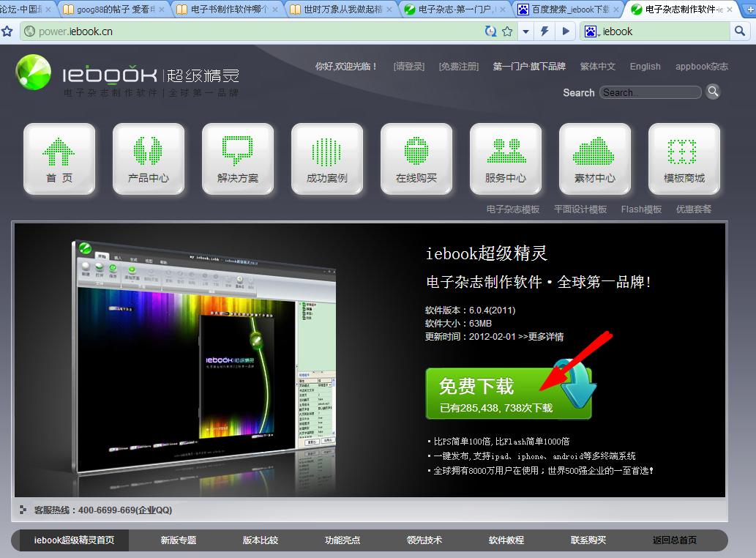756x558 pixels.
Task: Switch to the 电子书制作软件哪个 tab
Action: [x=228, y=10]
